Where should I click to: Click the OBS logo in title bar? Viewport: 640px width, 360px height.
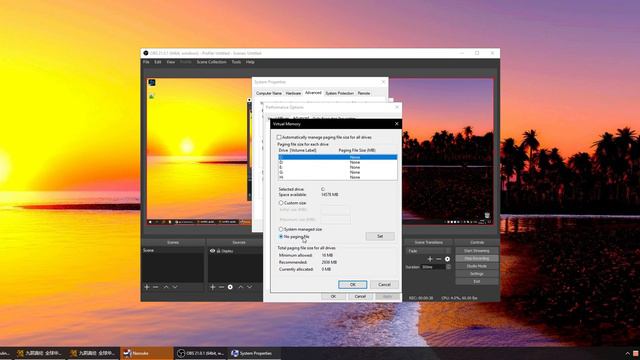(146, 53)
